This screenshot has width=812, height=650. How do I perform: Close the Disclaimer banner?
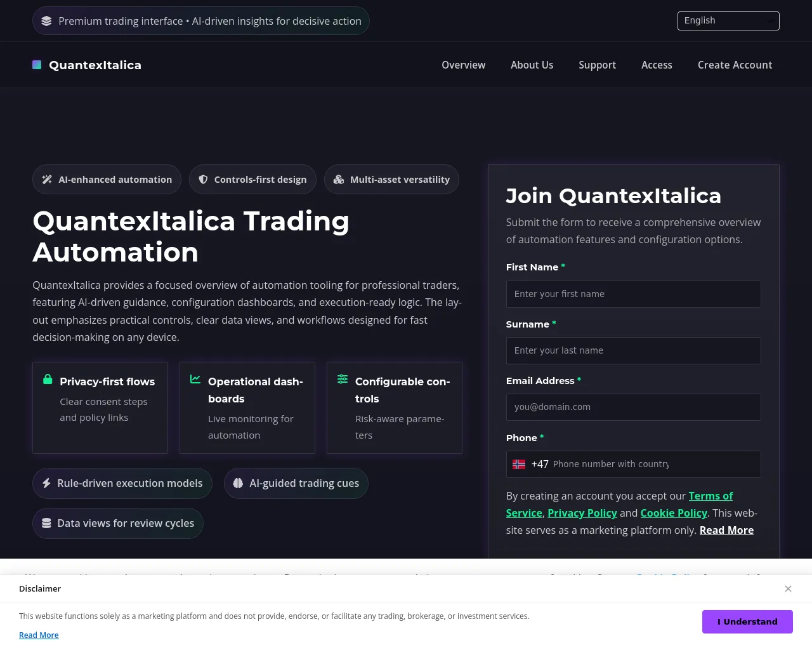tap(788, 588)
